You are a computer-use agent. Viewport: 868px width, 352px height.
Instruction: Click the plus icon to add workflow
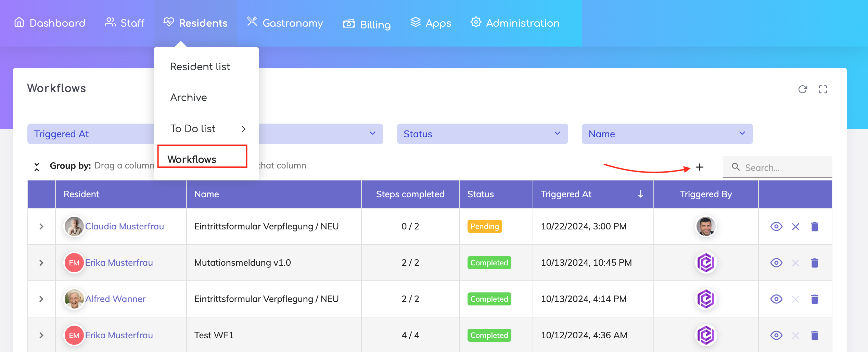pyautogui.click(x=700, y=167)
